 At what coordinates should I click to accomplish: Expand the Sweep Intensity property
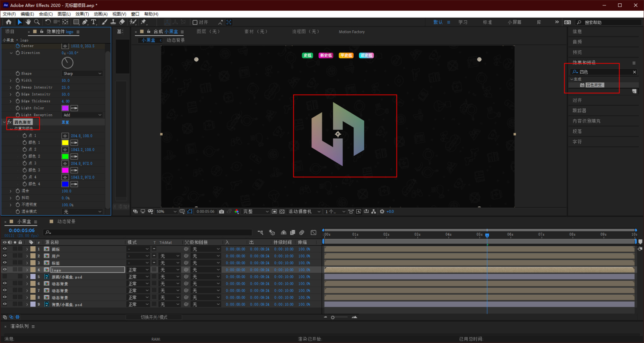(x=11, y=87)
